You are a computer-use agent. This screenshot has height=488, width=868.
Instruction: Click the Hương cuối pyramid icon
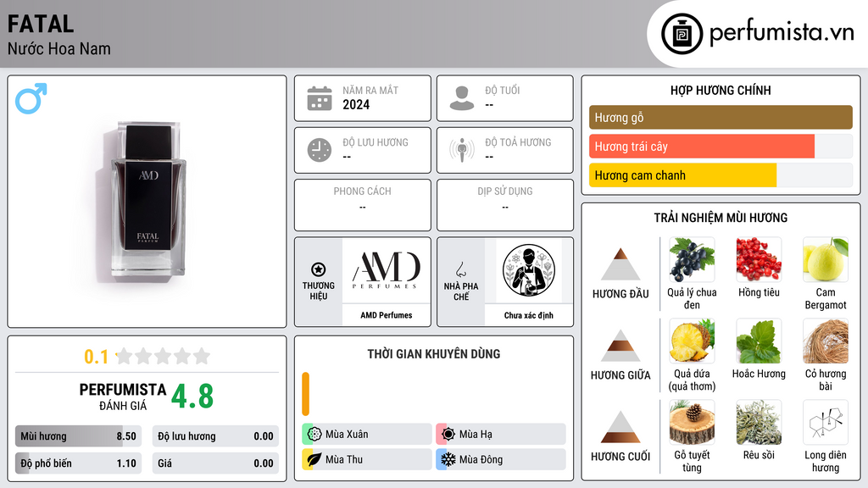tap(620, 427)
